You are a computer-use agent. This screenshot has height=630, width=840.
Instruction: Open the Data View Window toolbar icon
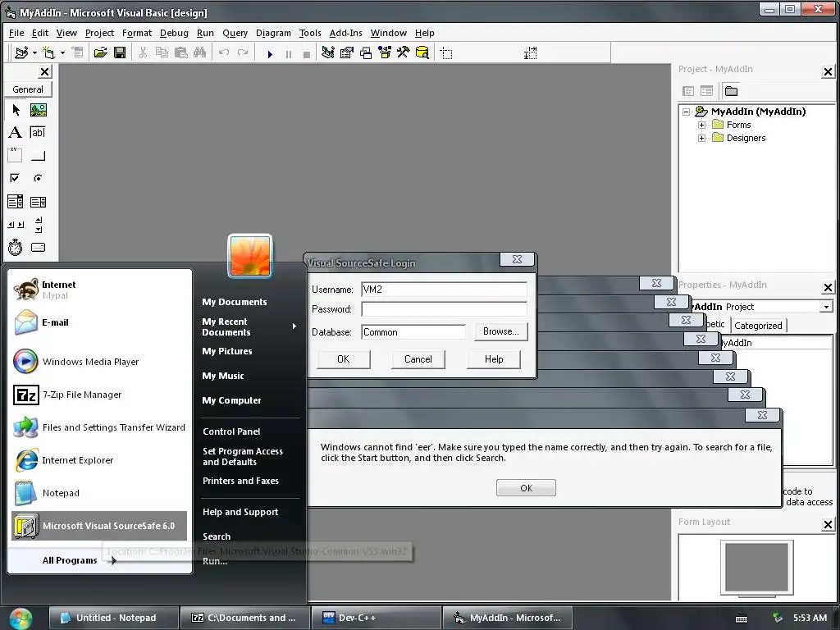click(x=422, y=52)
